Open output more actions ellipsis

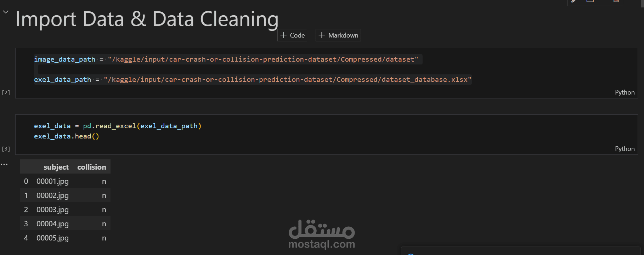(x=4, y=164)
